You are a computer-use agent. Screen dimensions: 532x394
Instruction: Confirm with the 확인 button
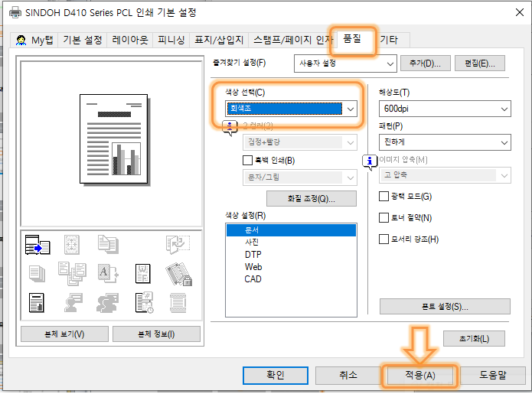pyautogui.click(x=276, y=376)
